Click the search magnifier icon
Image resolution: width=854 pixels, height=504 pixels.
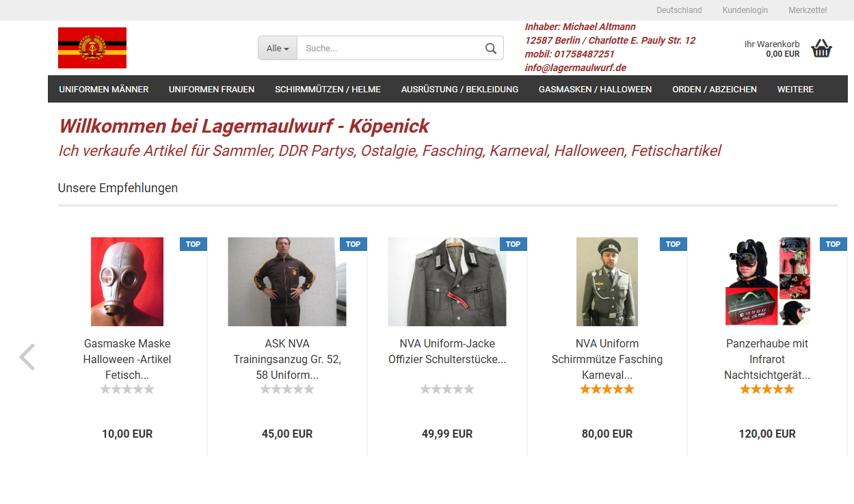[x=490, y=49]
